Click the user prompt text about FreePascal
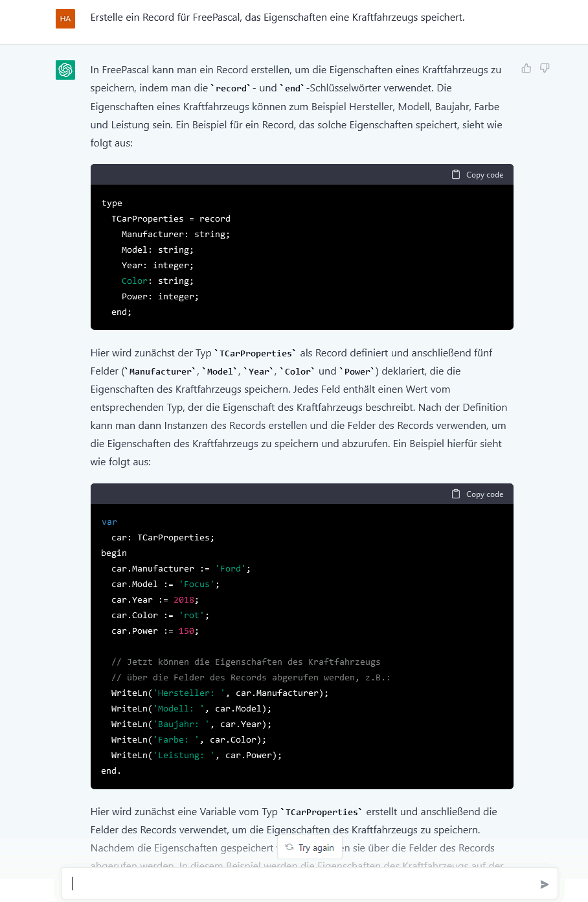Screen dimensions: 588x902 tap(277, 17)
